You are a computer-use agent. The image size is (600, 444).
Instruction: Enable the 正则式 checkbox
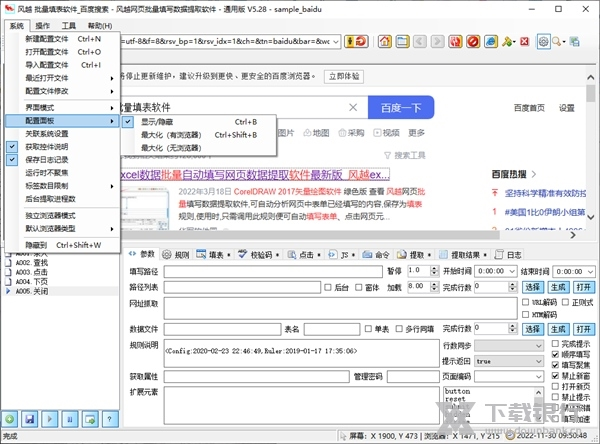click(x=565, y=302)
